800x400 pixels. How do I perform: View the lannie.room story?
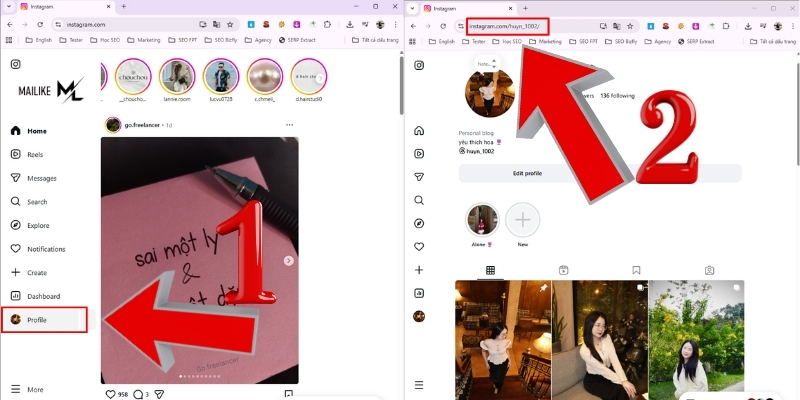[177, 77]
